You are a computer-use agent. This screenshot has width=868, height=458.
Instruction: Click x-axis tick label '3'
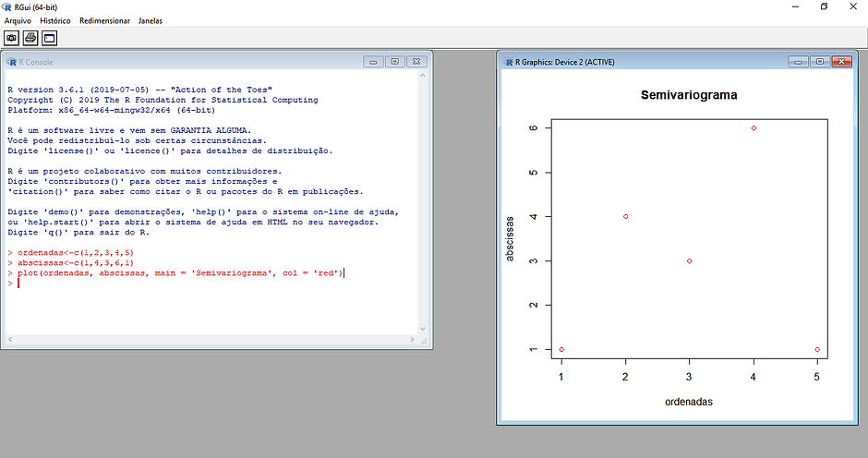689,377
